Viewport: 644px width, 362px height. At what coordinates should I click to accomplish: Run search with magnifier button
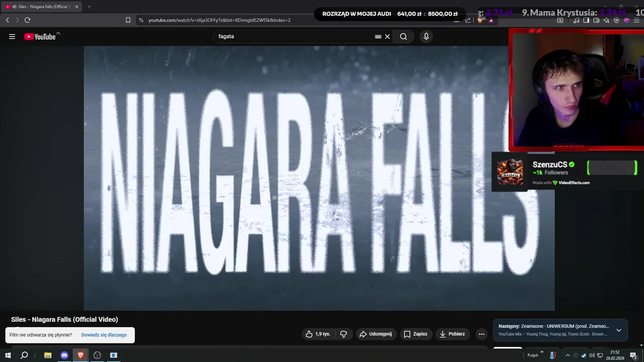pos(404,36)
